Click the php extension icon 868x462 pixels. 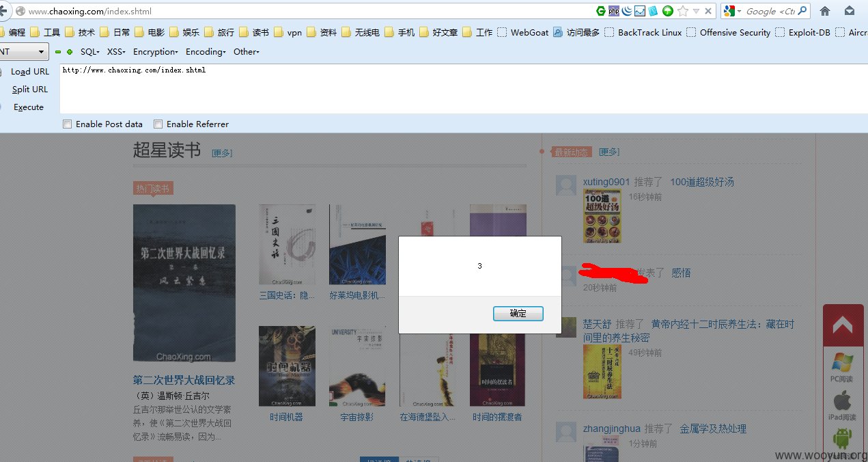point(614,11)
